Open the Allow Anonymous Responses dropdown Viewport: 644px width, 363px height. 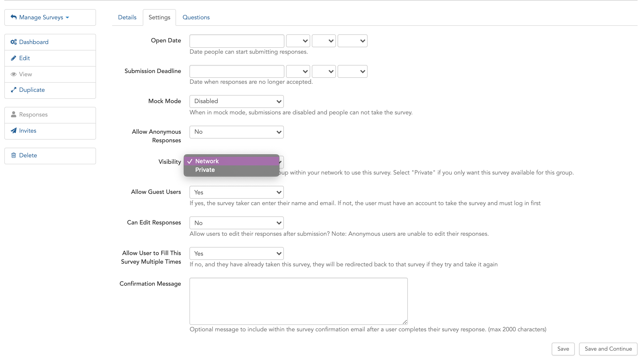237,132
